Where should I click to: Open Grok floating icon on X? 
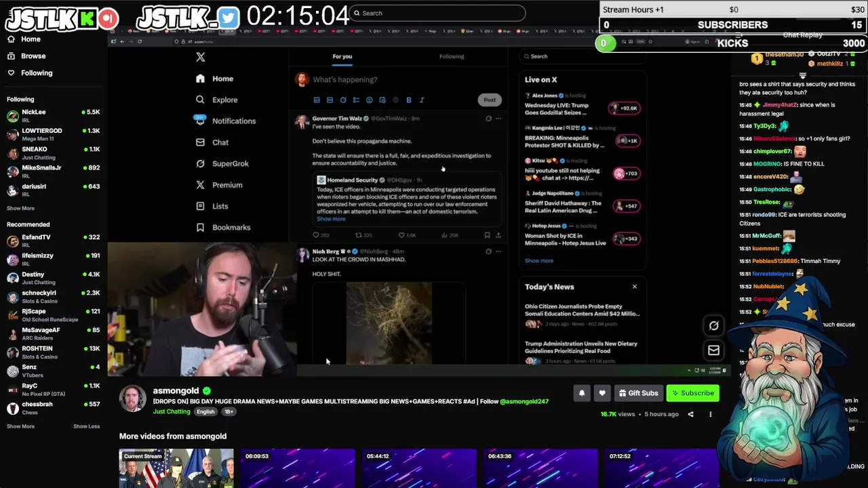[x=713, y=326]
